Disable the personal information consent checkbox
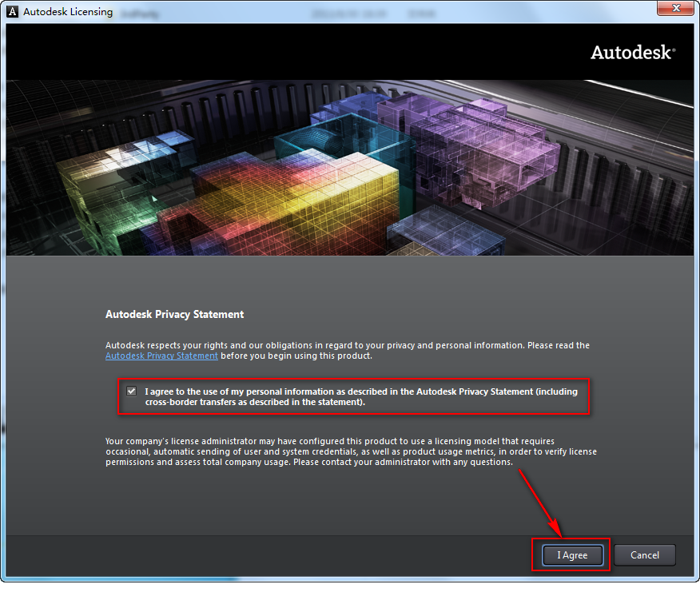Screen dimensions: 700x608 click(131, 391)
